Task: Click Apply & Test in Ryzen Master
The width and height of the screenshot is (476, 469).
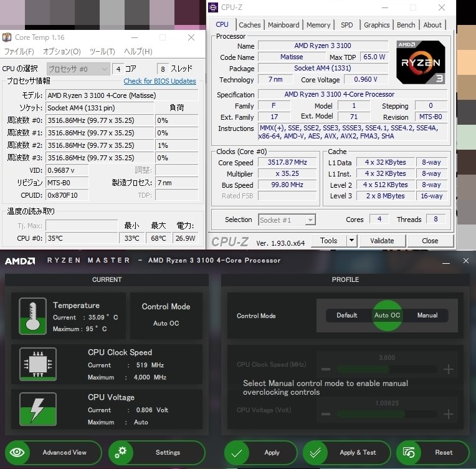Action: point(346,453)
